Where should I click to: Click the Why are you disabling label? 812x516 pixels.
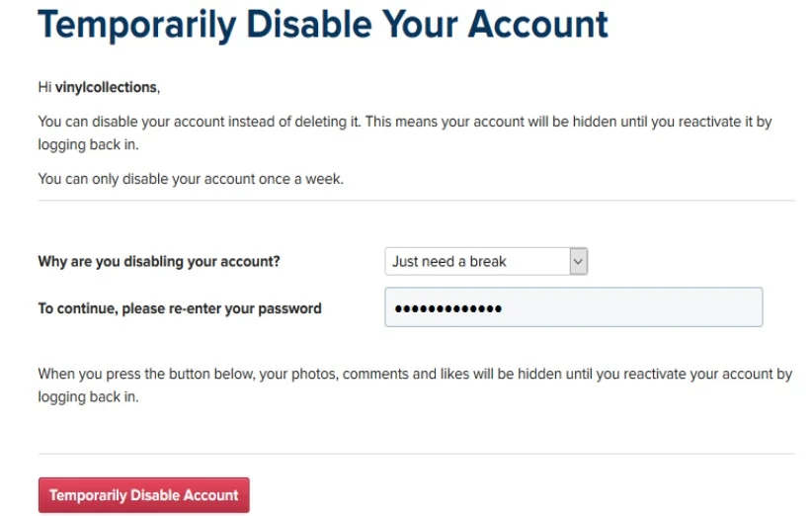point(159,261)
